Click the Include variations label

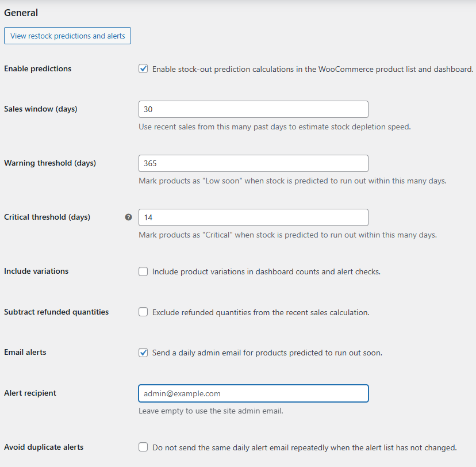(x=36, y=271)
